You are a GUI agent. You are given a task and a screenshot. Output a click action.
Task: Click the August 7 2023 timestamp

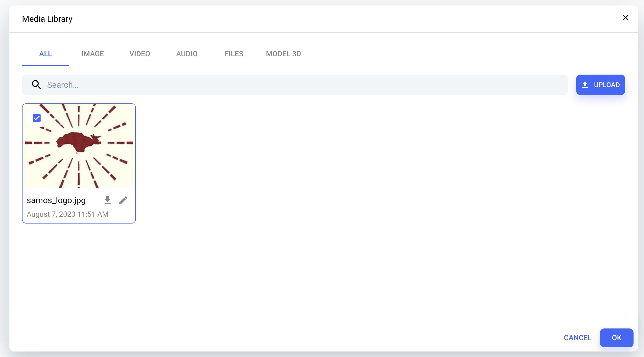coord(68,214)
